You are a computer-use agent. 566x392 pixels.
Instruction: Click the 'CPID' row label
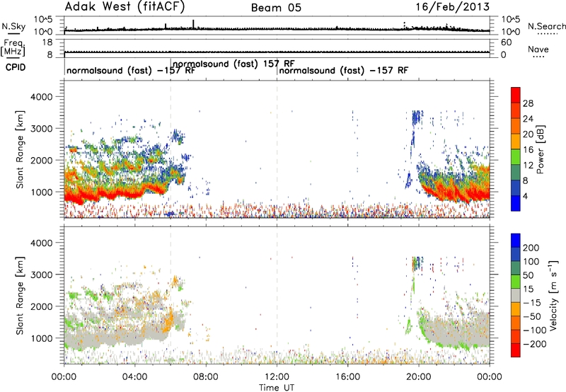pyautogui.click(x=16, y=67)
